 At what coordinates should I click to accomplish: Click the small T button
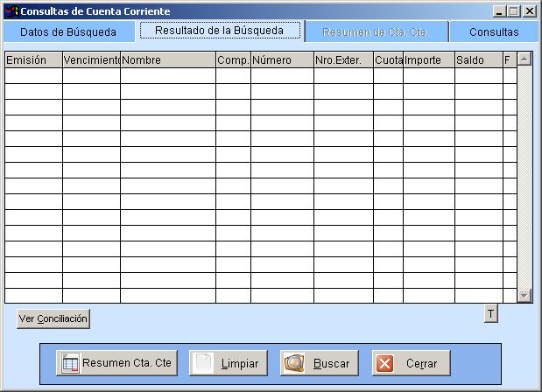(490, 314)
